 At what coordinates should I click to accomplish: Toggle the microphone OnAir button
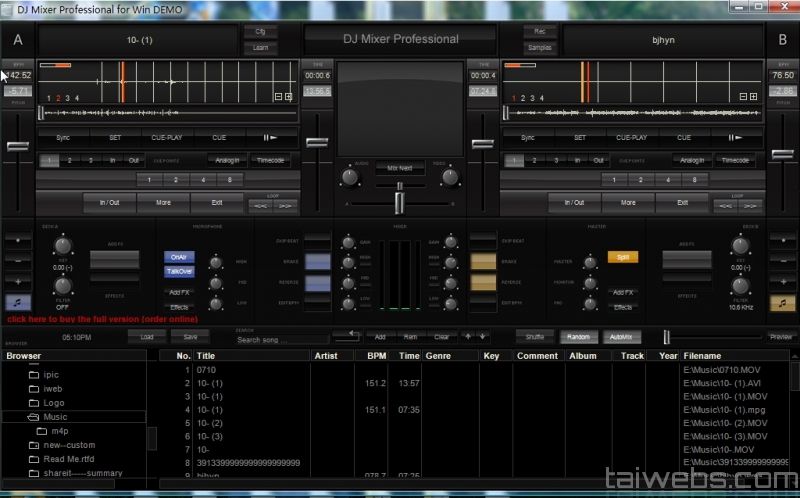coord(178,257)
